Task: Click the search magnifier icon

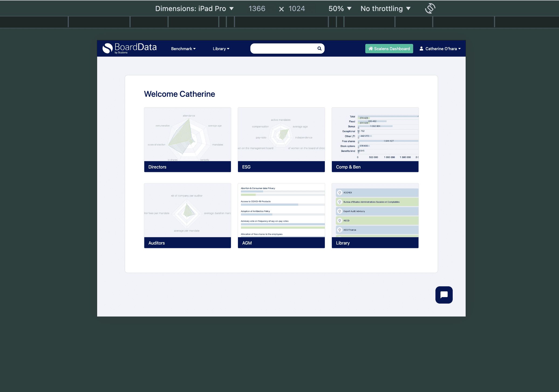Action: click(319, 49)
